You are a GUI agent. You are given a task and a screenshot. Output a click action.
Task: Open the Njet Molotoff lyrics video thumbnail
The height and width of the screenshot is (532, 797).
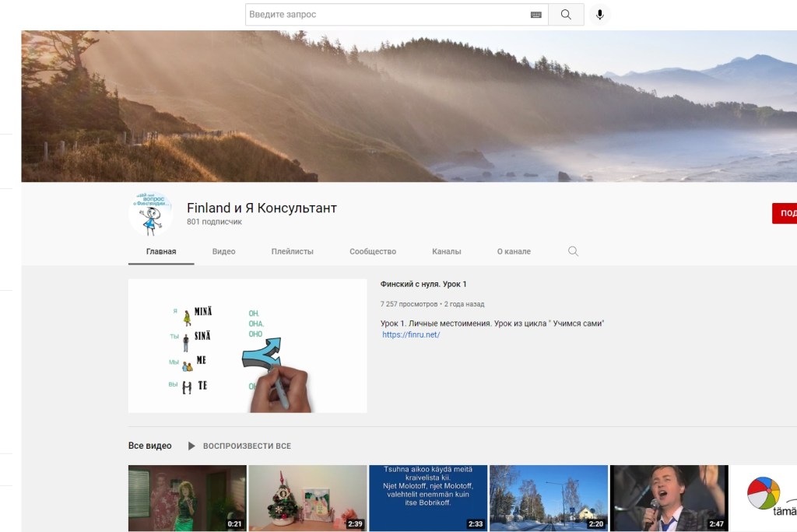pyautogui.click(x=428, y=498)
